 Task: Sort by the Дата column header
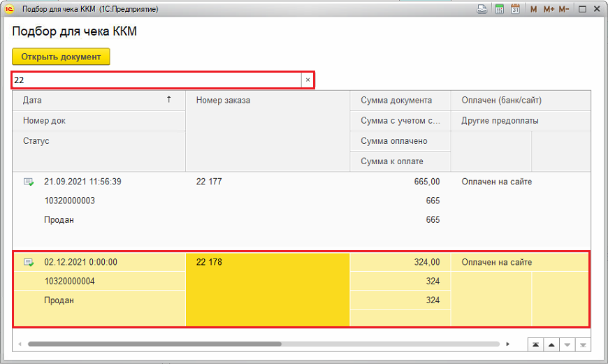click(98, 101)
